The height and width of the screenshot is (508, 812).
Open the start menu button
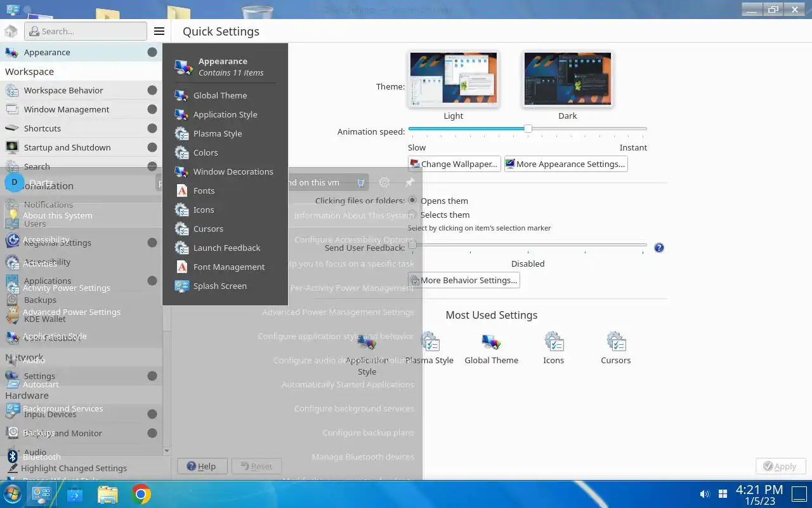point(12,494)
